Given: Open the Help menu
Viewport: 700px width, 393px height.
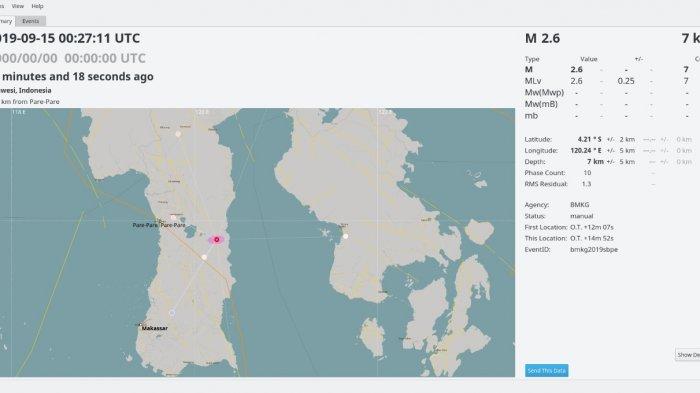Looking at the screenshot, I should (x=38, y=6).
